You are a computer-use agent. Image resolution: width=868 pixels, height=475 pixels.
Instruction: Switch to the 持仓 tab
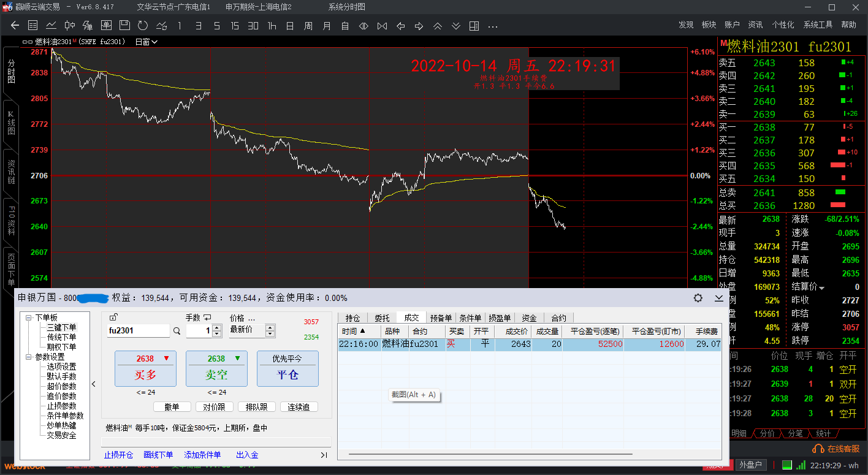coord(352,318)
